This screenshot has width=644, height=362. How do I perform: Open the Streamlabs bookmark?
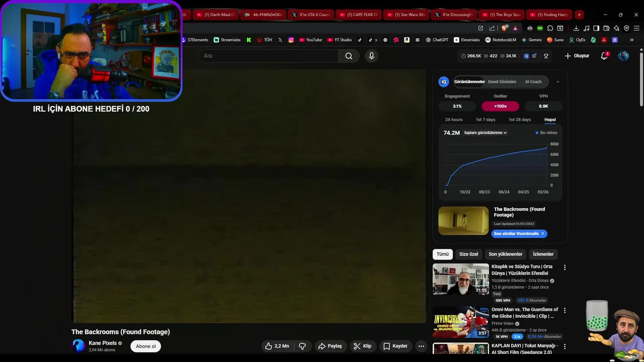click(x=227, y=40)
